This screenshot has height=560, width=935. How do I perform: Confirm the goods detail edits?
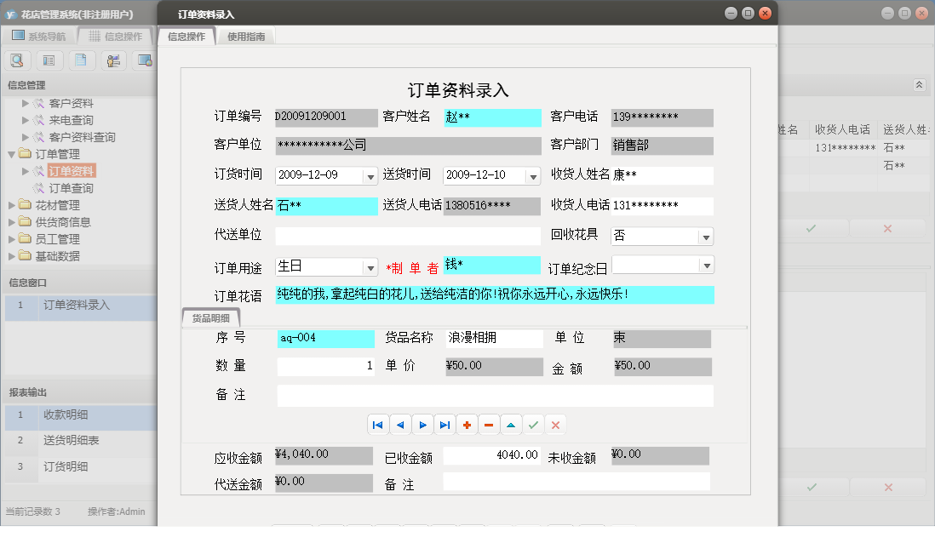click(x=533, y=424)
